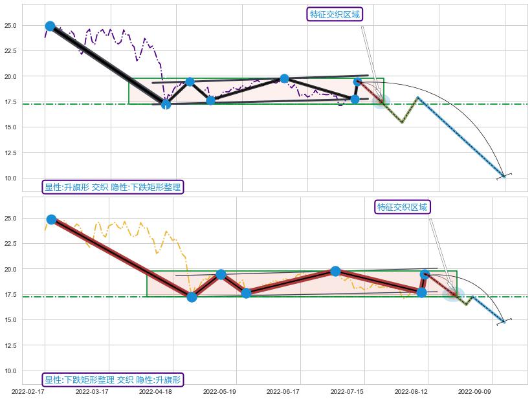Select the label 显性:下跌矩形整理 交织 隐性:升旗形
This screenshot has width=532, height=399.
(113, 380)
